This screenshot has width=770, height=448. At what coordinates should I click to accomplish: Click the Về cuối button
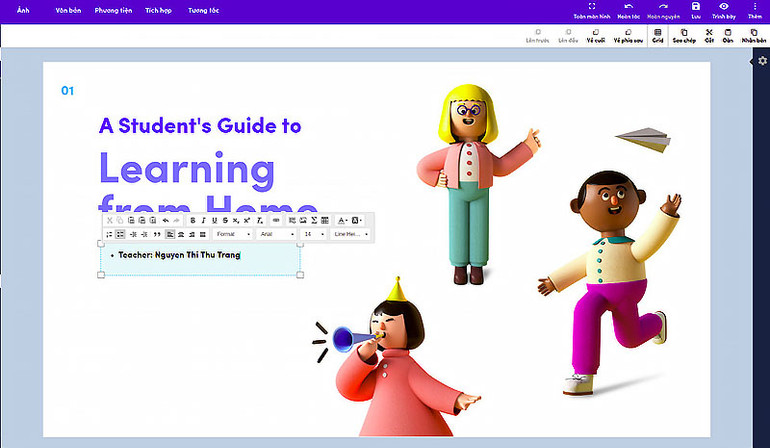coord(596,37)
